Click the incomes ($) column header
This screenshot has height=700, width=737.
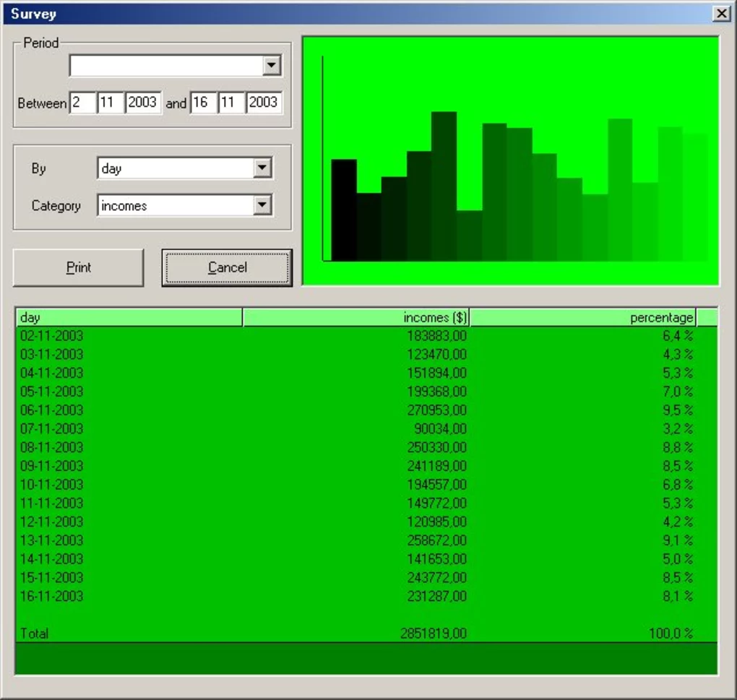356,317
